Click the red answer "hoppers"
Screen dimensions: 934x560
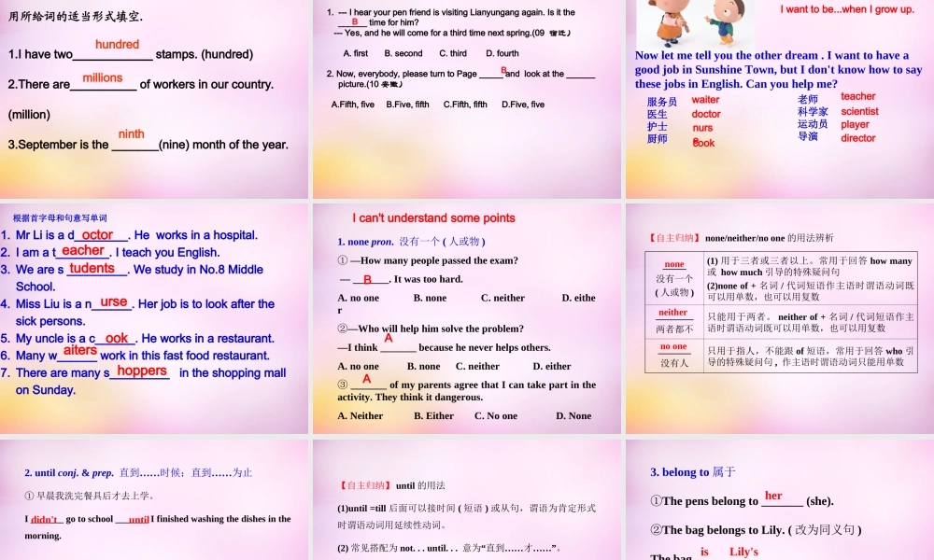141,371
